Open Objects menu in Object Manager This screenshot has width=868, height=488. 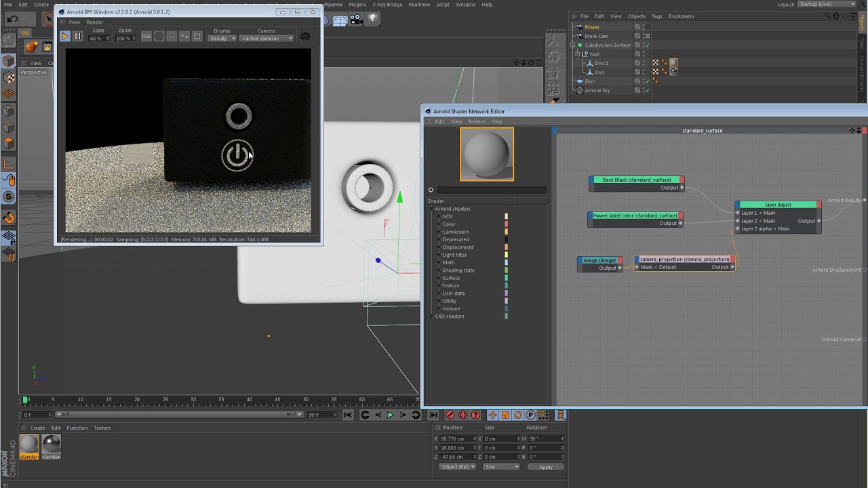tap(637, 16)
